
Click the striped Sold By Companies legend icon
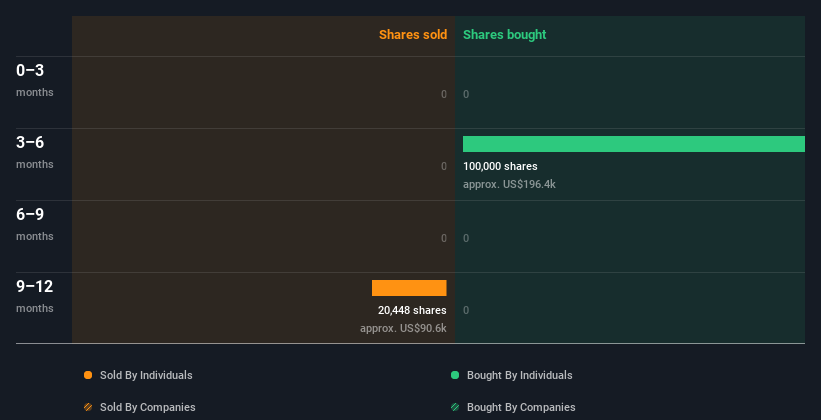point(88,407)
